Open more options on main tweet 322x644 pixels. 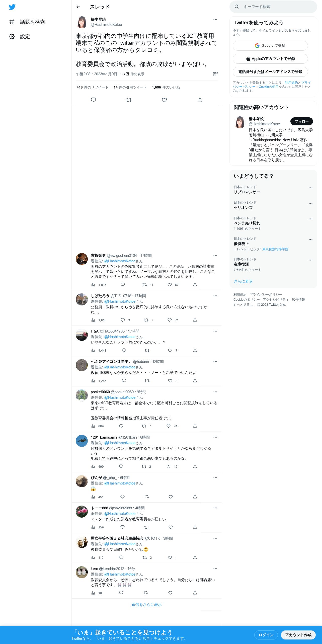[x=215, y=20]
